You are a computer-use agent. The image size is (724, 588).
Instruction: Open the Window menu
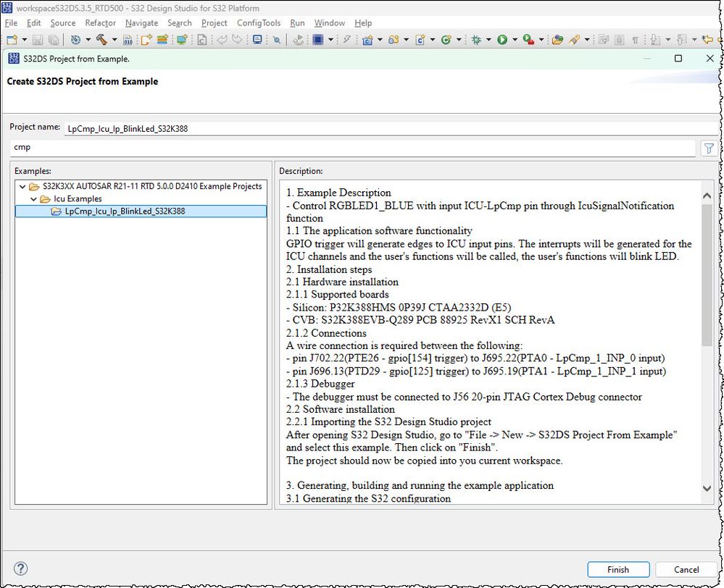[330, 22]
